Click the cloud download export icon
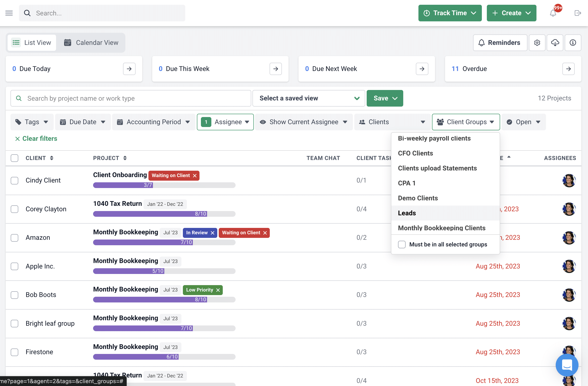This screenshot has width=588, height=386. pos(555,43)
